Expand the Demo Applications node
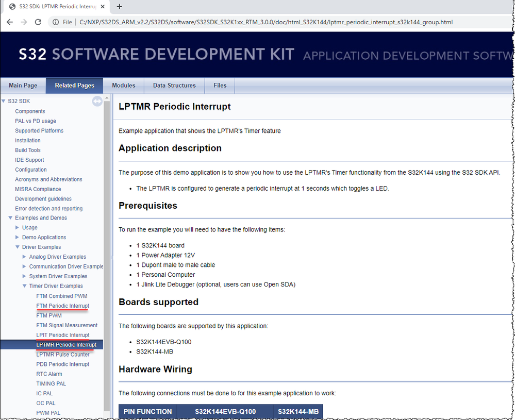The height and width of the screenshot is (420, 515). (17, 237)
